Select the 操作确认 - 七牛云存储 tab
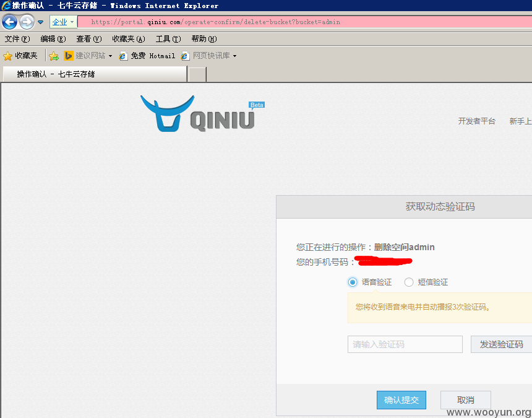532x418 pixels. pyautogui.click(x=95, y=74)
